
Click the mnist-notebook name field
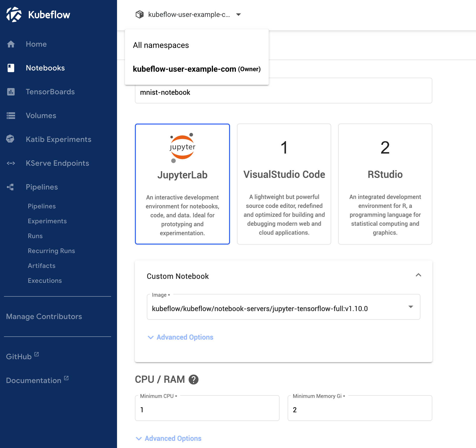tap(283, 92)
